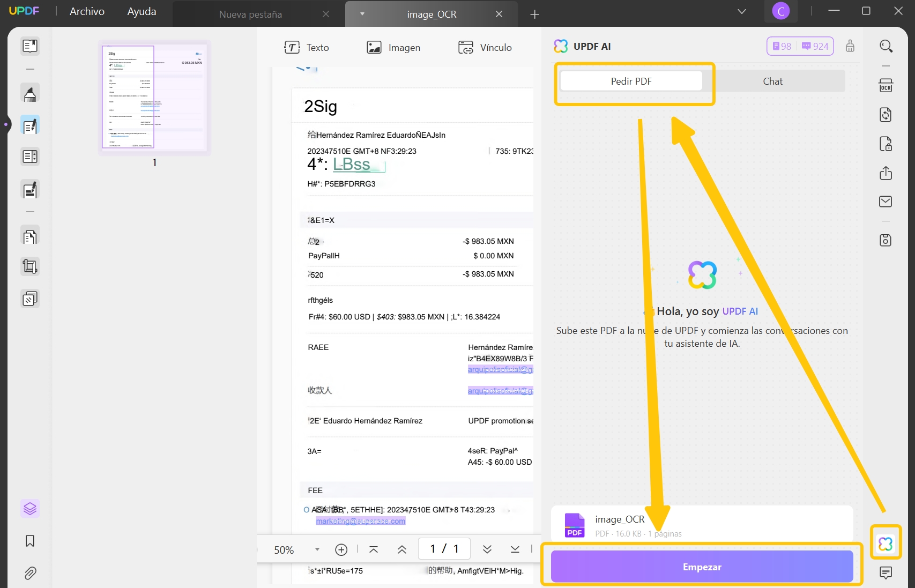The image size is (915, 588).
Task: Perform OCR on the document
Action: point(886,85)
